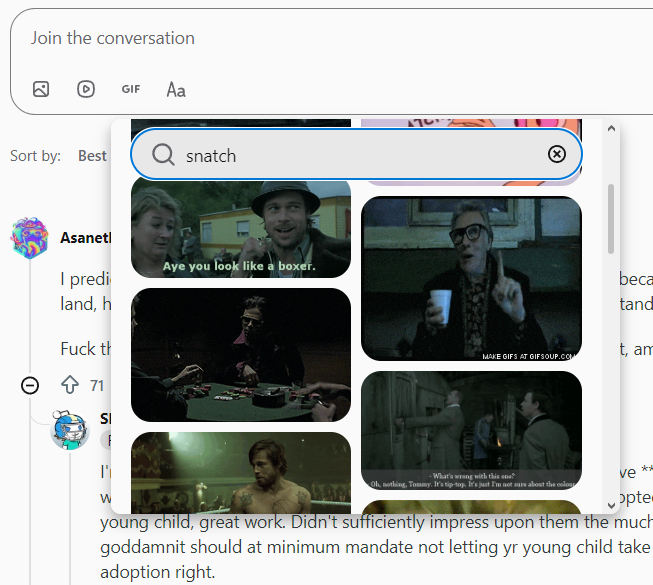Screen dimensions: 653x585
Task: Select the 'What's wrong with this one' GIF
Action: click(471, 430)
